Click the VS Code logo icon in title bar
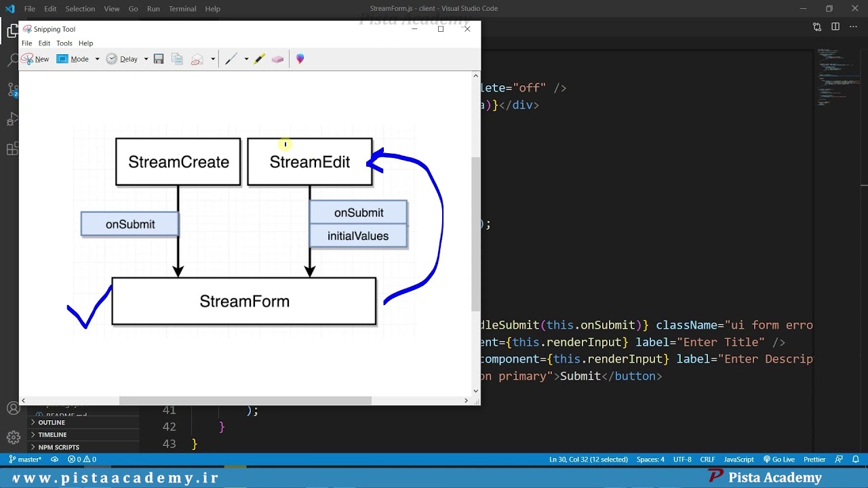868x488 pixels. [9, 9]
